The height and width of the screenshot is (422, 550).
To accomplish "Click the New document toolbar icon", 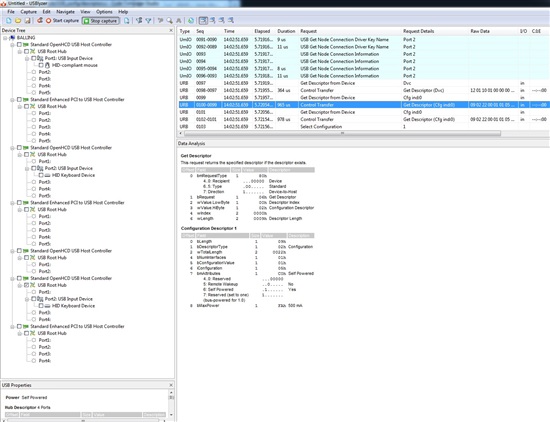I will [x=9, y=21].
